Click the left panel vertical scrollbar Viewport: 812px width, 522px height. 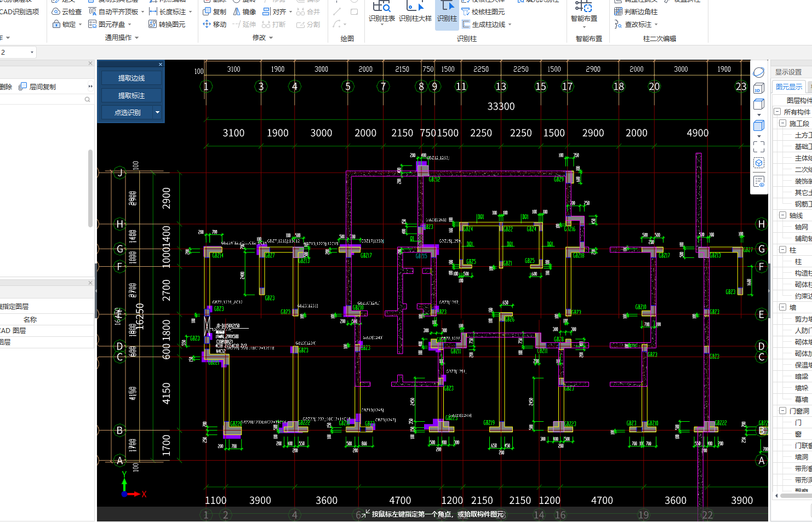pos(90,188)
